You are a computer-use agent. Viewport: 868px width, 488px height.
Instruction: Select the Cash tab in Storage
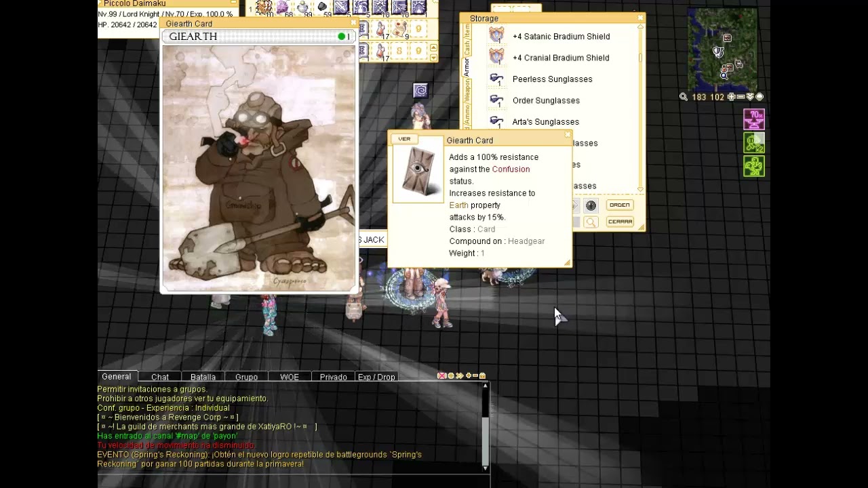point(467,47)
